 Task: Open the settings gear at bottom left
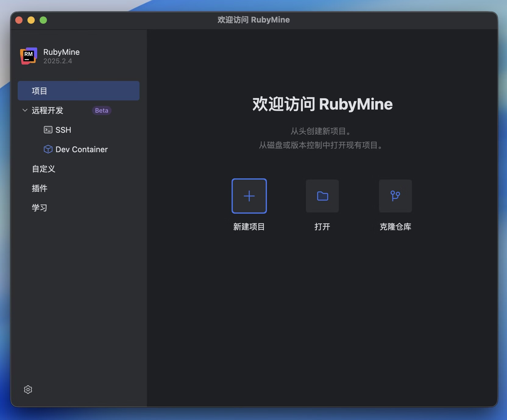[28, 389]
